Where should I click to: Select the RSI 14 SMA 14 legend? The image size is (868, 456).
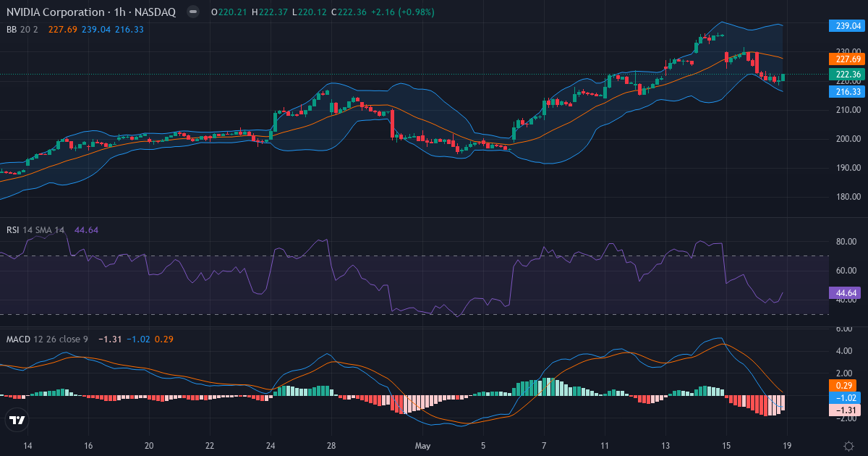35,230
